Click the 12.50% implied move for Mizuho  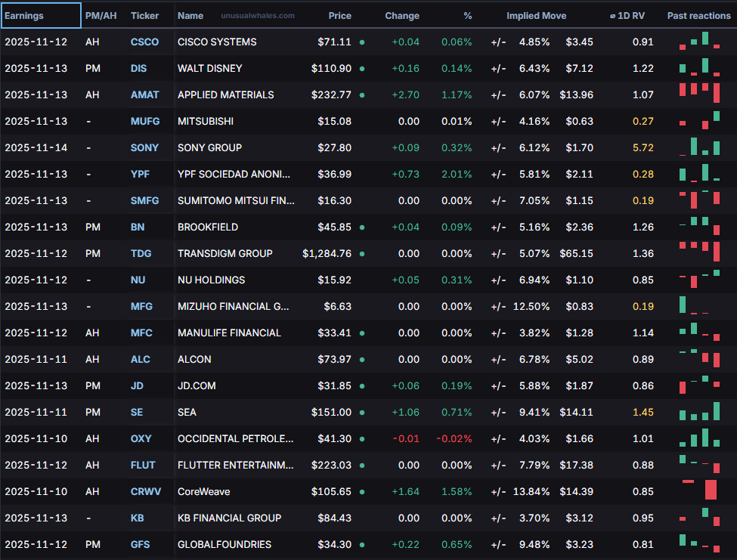click(x=531, y=306)
